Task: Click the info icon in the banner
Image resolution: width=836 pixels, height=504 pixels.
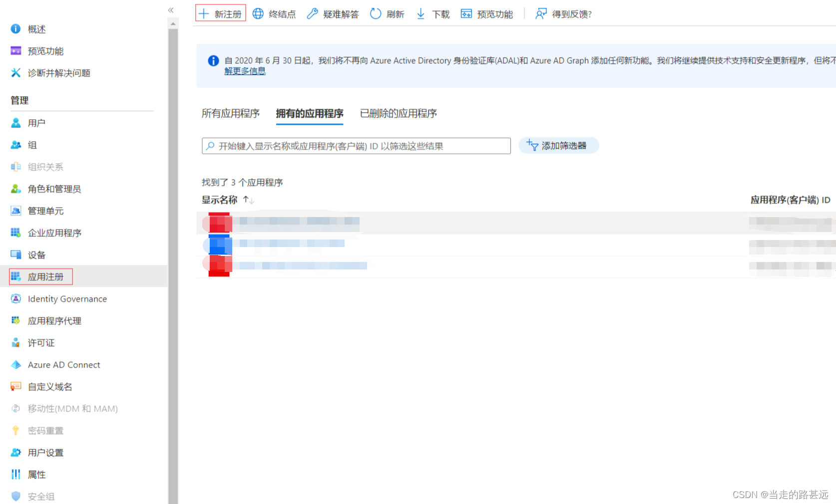Action: coord(213,61)
